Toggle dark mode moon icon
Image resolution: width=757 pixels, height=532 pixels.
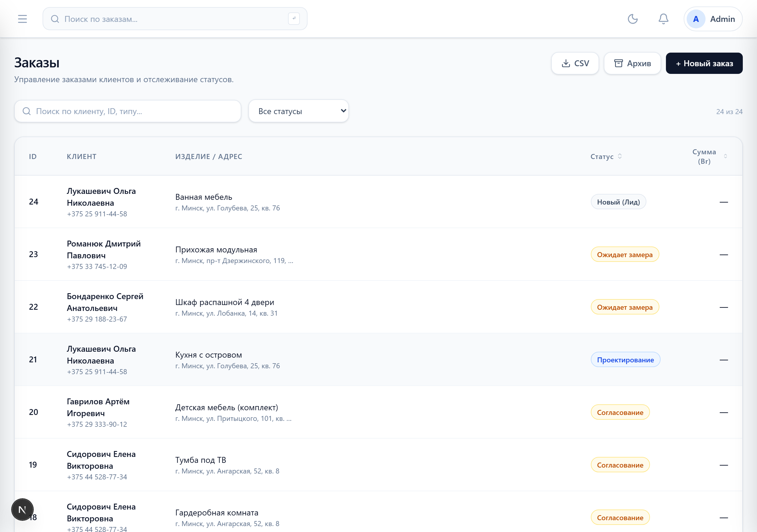pyautogui.click(x=633, y=19)
